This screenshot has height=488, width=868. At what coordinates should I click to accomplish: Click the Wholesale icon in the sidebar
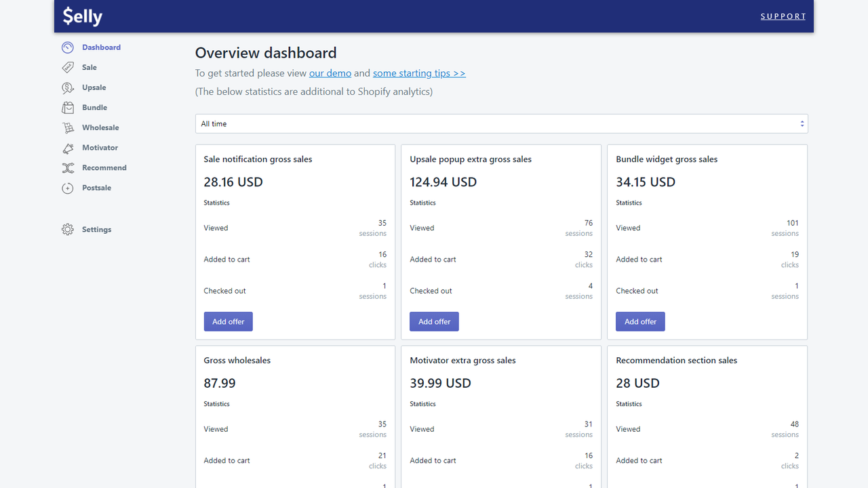click(x=67, y=127)
